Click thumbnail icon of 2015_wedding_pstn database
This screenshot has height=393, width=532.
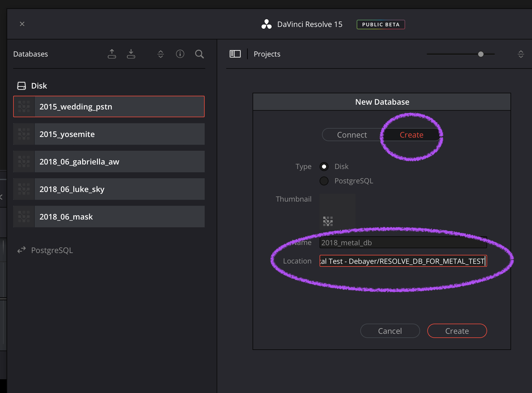pyautogui.click(x=24, y=106)
